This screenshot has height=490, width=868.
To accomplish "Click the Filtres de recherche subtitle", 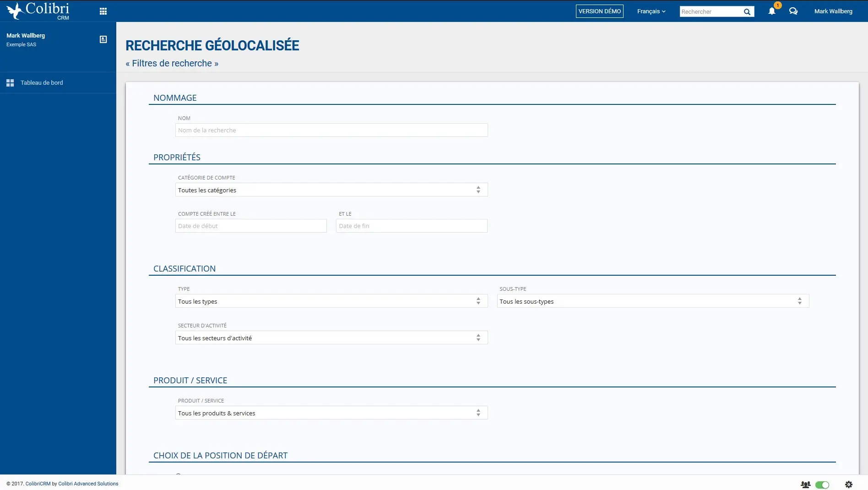I will point(172,64).
